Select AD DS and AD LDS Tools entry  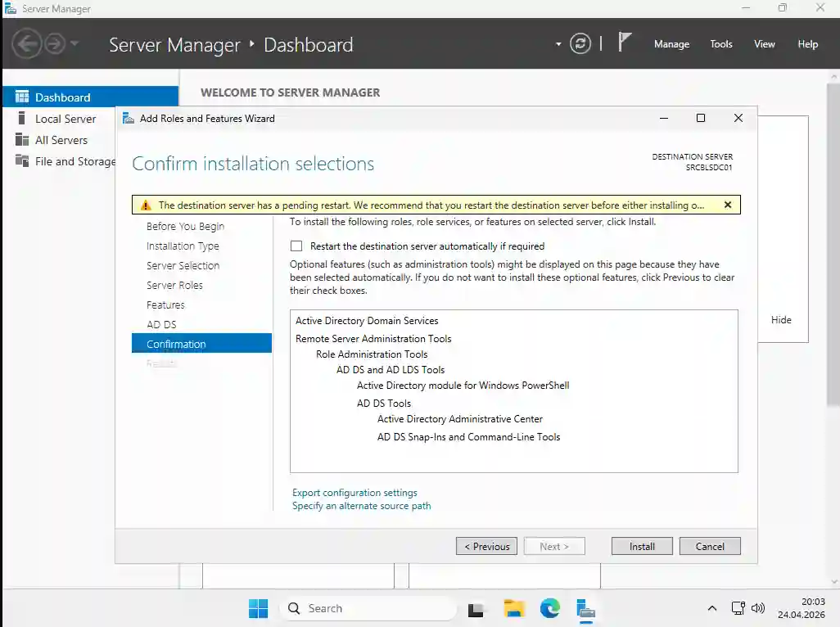click(x=391, y=369)
